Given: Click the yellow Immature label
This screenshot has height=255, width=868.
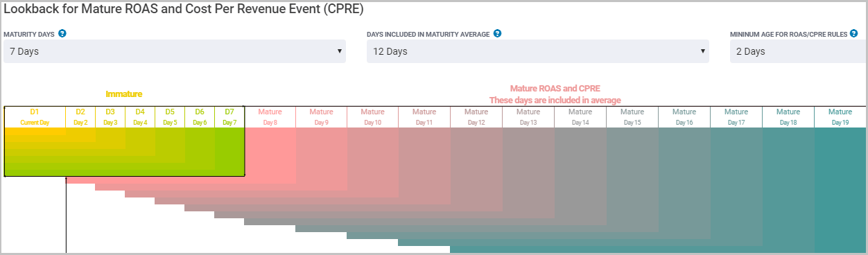Looking at the screenshot, I should click(x=124, y=94).
